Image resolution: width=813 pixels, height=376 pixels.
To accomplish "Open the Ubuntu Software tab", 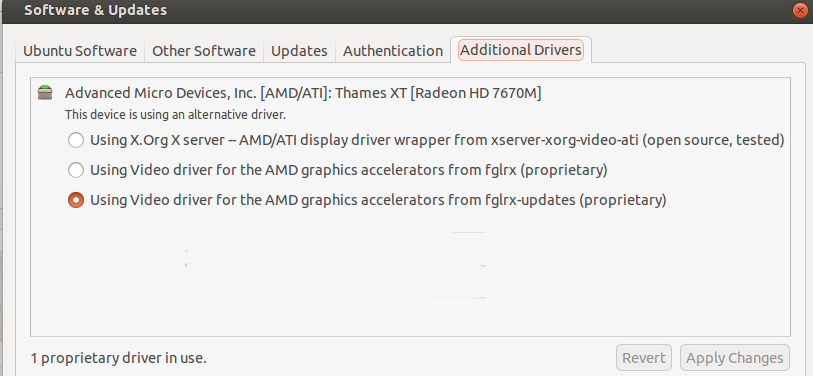I will 80,51.
